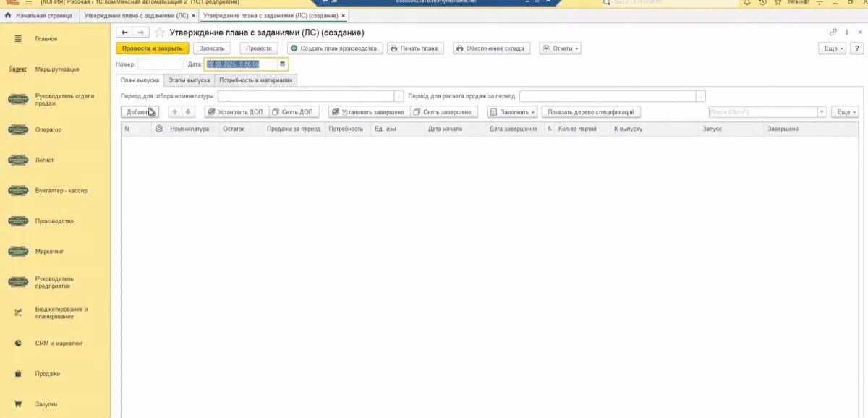
Task: Click the gear icon in table header
Action: coord(158,129)
